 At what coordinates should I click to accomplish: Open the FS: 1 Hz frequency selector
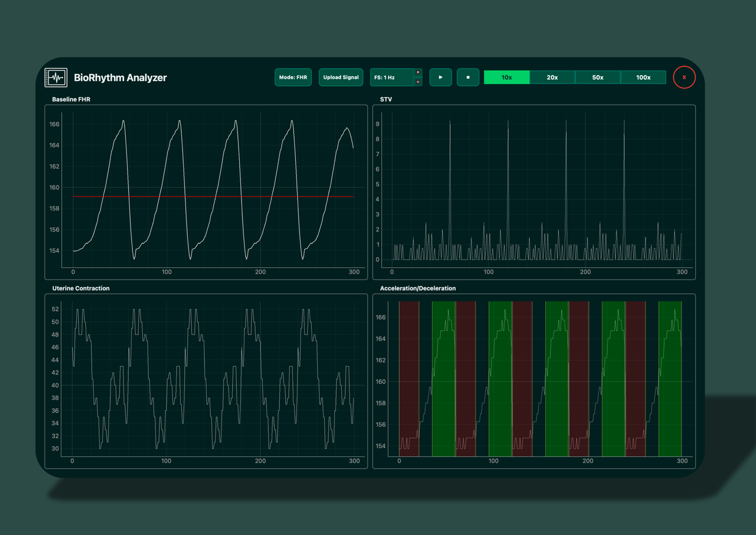point(392,77)
